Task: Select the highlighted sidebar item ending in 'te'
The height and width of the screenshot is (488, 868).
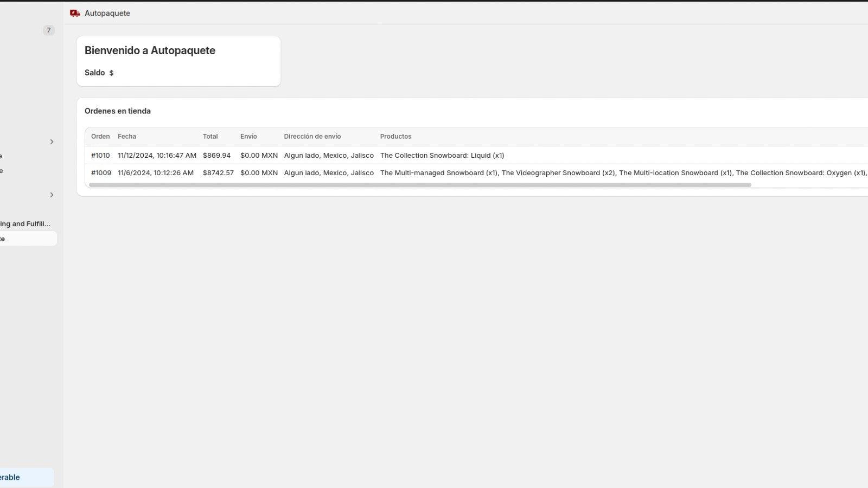Action: pos(27,239)
